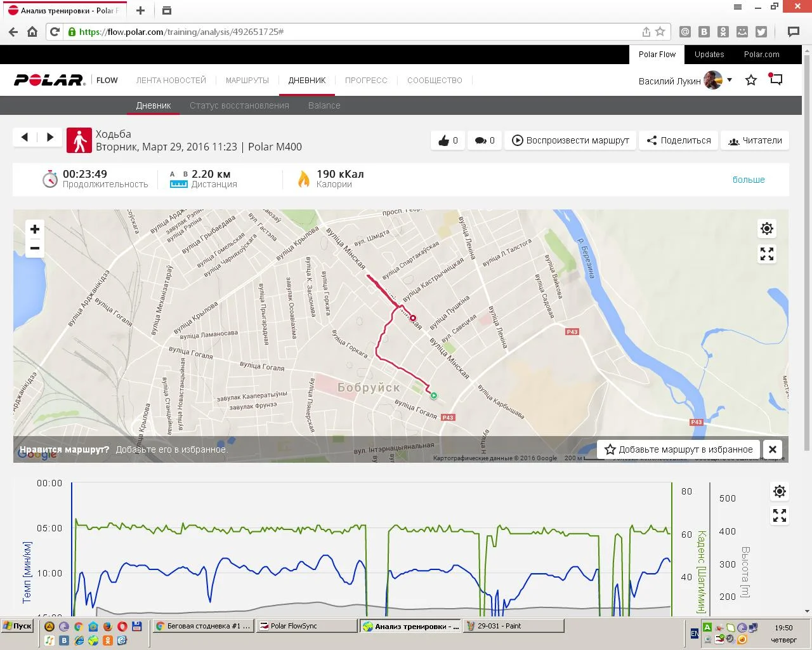The width and height of the screenshot is (812, 650).
Task: Zoom out on the map
Action: [x=35, y=248]
